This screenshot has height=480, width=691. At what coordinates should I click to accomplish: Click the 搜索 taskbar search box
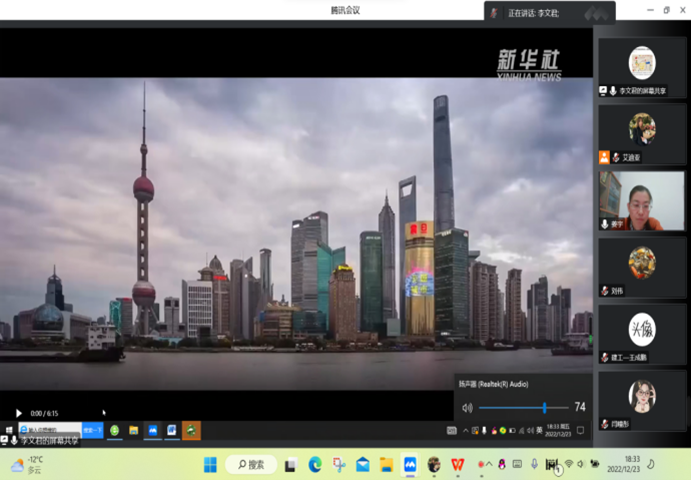click(x=251, y=464)
